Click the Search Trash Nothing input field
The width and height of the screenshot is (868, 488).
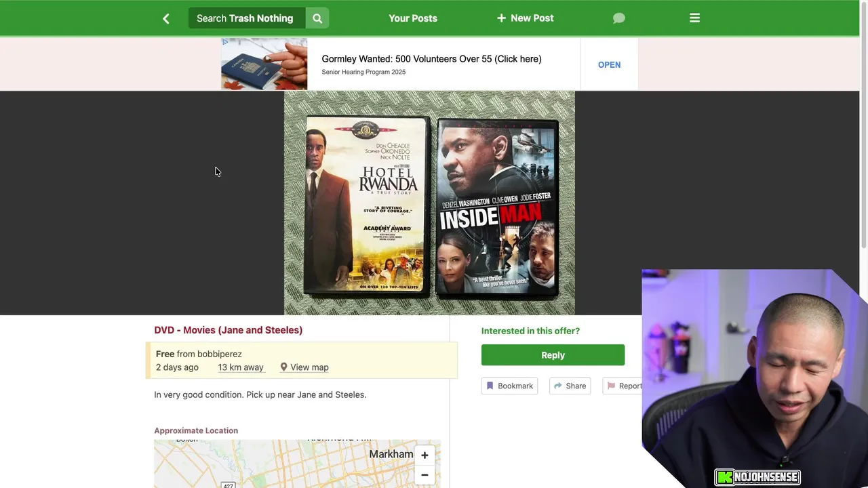[x=247, y=18]
